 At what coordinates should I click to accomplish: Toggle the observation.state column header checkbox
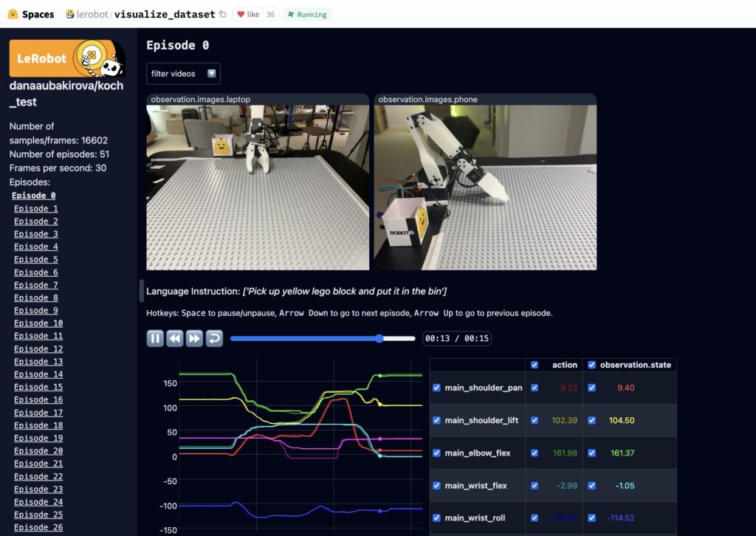[591, 365]
